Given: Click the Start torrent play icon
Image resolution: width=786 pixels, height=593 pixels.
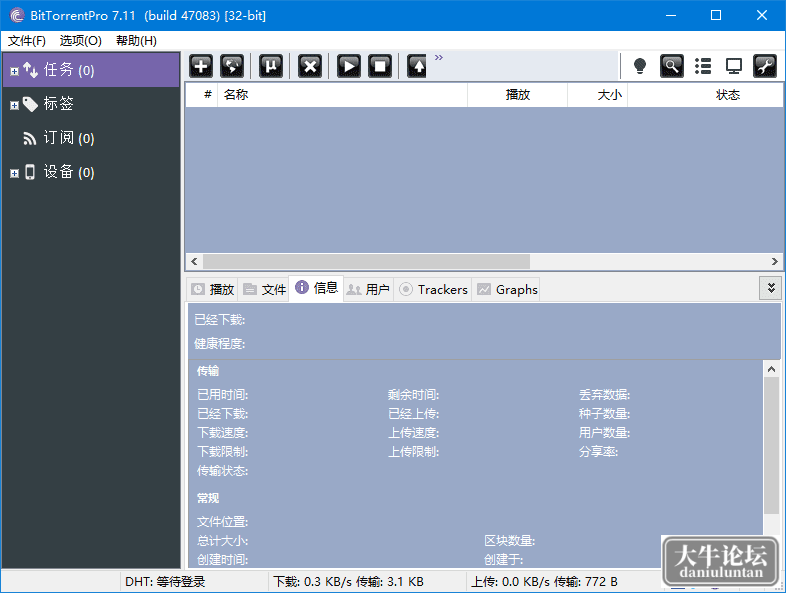Looking at the screenshot, I should pos(349,66).
